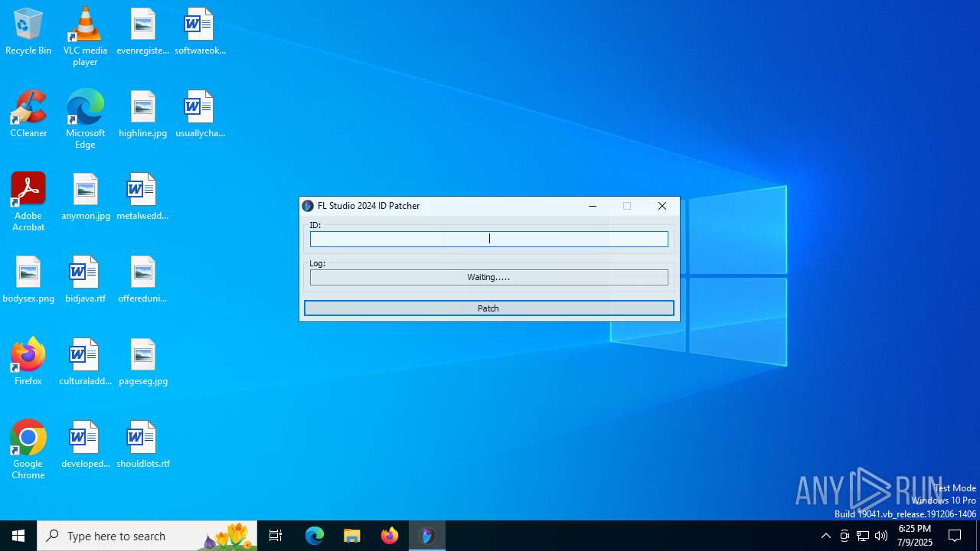Select the VLC media player shortcut
980x551 pixels.
(x=85, y=37)
